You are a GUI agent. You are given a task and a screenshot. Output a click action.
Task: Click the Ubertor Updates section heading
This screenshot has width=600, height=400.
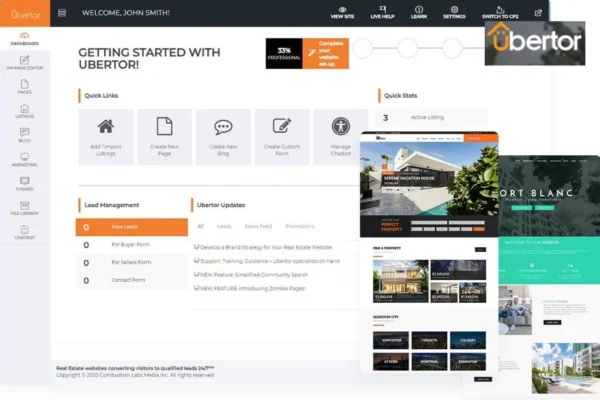click(x=221, y=205)
